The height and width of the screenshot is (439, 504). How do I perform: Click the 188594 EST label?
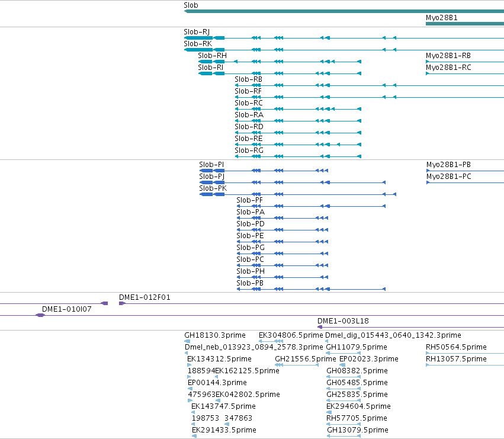[x=201, y=371]
